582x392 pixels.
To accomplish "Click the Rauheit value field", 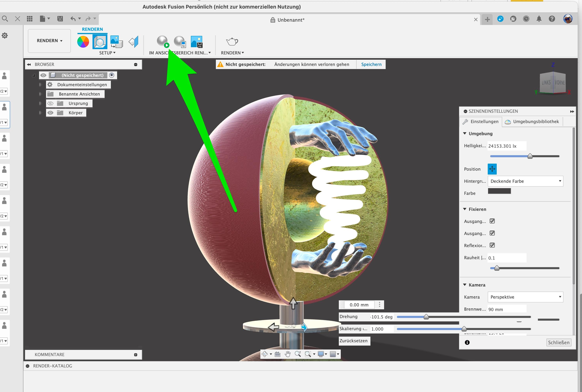I will tap(507, 258).
